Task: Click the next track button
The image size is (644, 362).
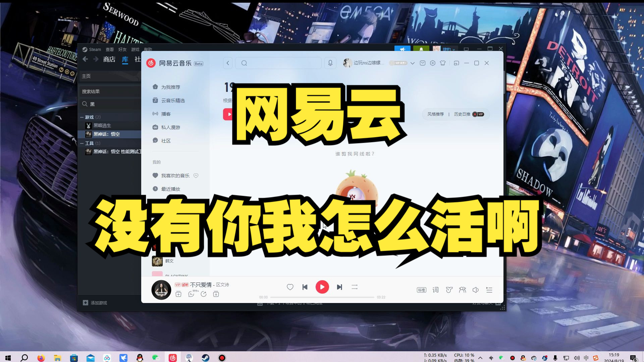Action: pos(340,287)
